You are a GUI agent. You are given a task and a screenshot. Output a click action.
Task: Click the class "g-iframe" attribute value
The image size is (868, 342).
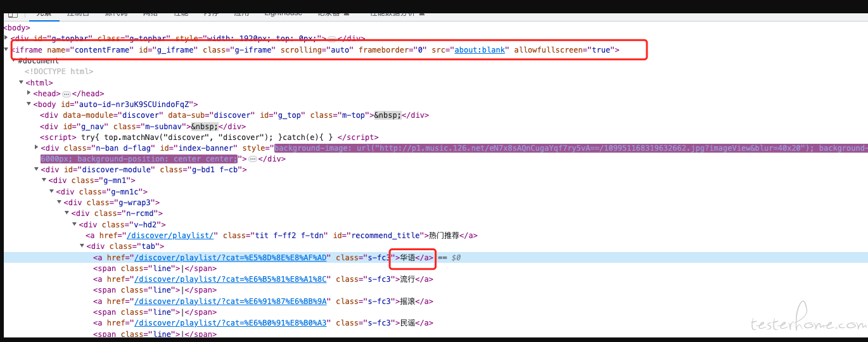coord(252,49)
